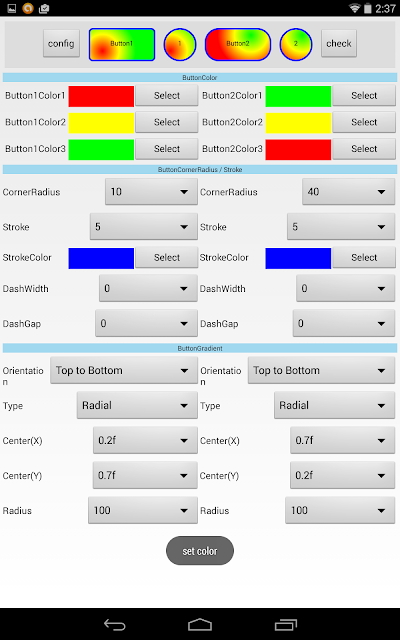Expand the left gradient Type dropdown showing Radial
This screenshot has width=400, height=640.
pos(137,405)
